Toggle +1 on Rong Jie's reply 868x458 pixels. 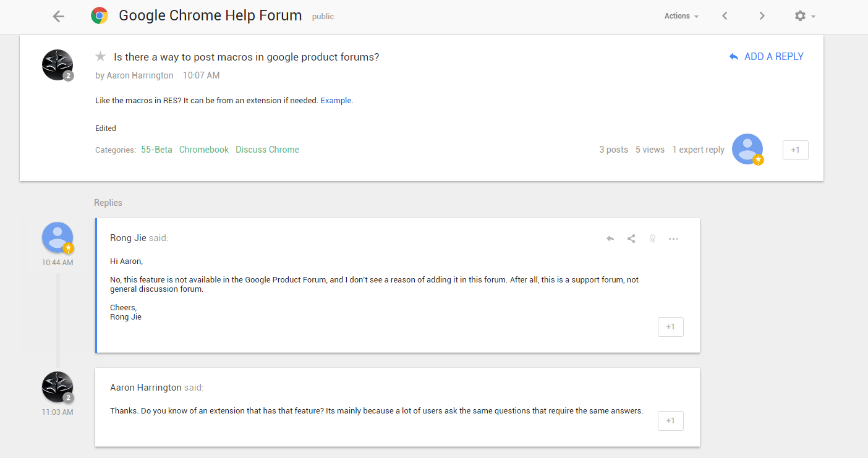670,327
